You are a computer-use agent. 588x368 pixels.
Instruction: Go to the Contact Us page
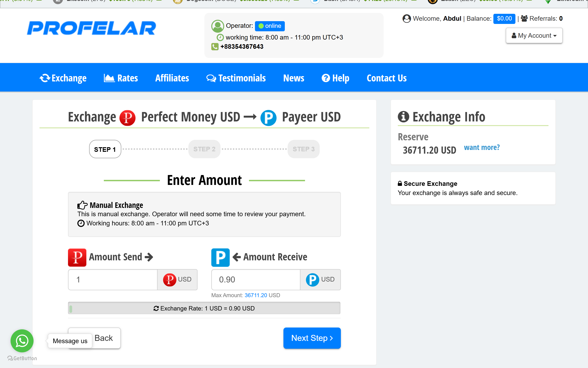pos(387,78)
